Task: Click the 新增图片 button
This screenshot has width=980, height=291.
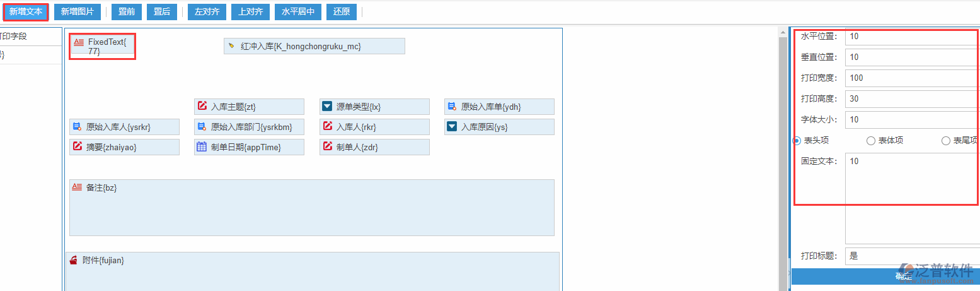Action: (x=77, y=11)
